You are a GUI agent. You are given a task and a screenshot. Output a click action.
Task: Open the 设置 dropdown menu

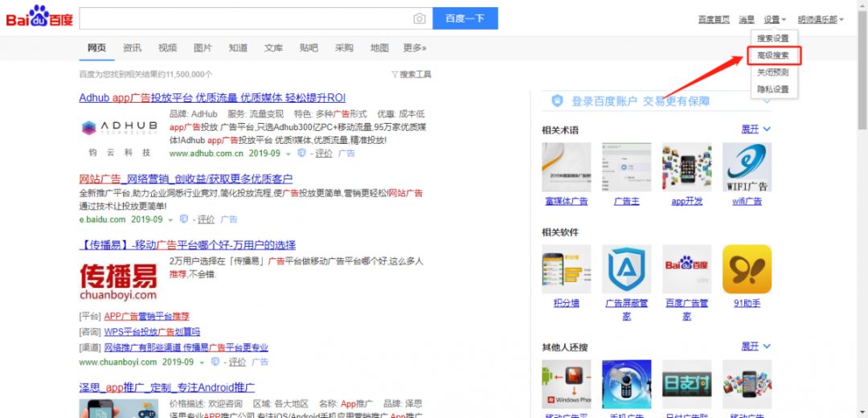pyautogui.click(x=775, y=19)
